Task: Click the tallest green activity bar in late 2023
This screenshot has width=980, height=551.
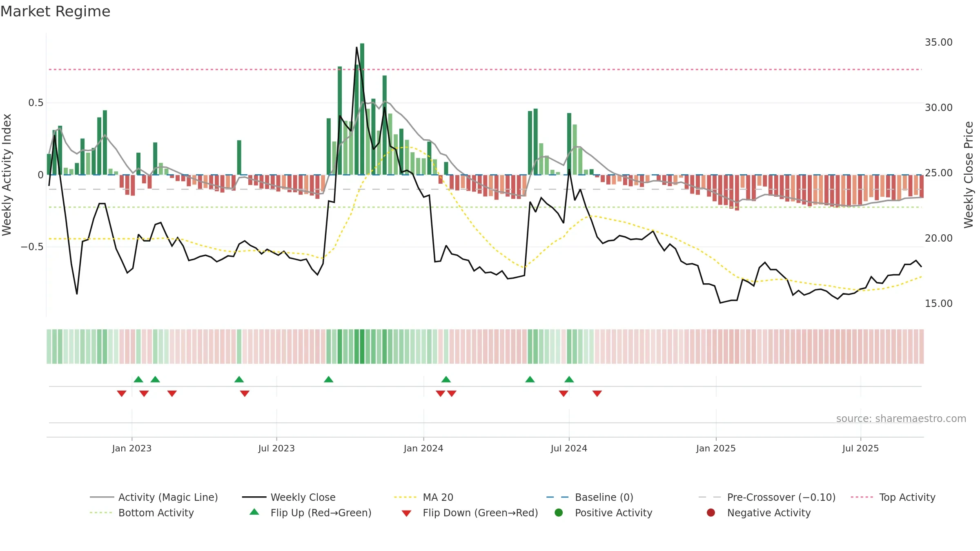Action: coord(362,109)
